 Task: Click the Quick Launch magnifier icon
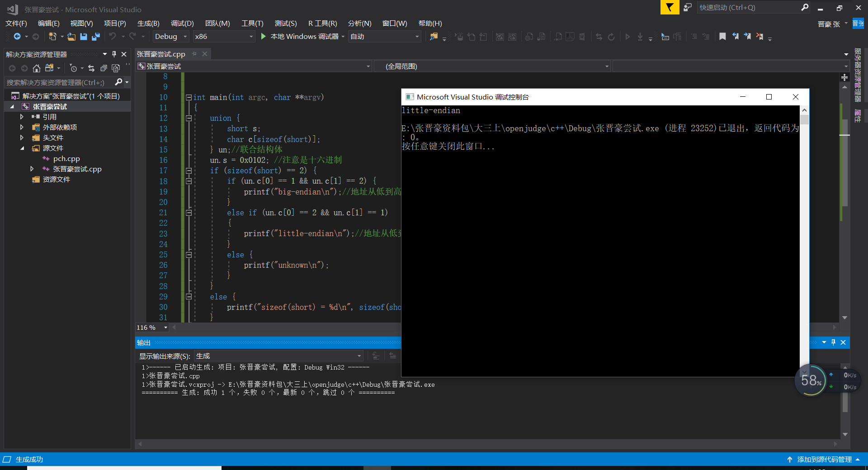[805, 7]
